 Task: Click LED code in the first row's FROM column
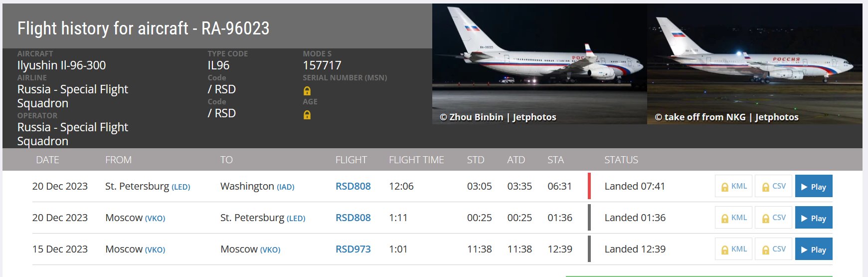pos(181,187)
